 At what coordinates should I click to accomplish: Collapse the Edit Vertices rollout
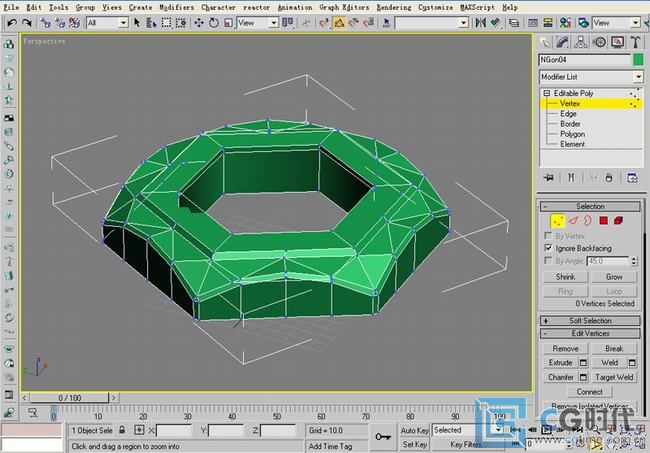pyautogui.click(x=590, y=333)
